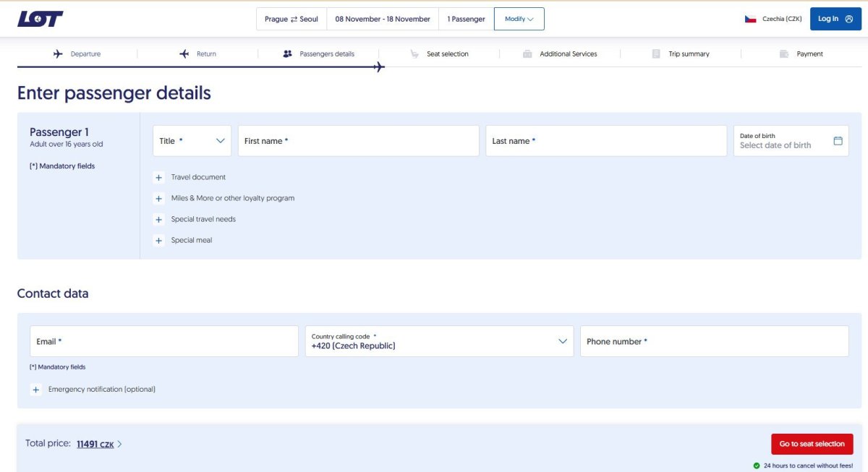This screenshot has width=868, height=472.
Task: Click the LOT airline logo
Action: point(41,19)
